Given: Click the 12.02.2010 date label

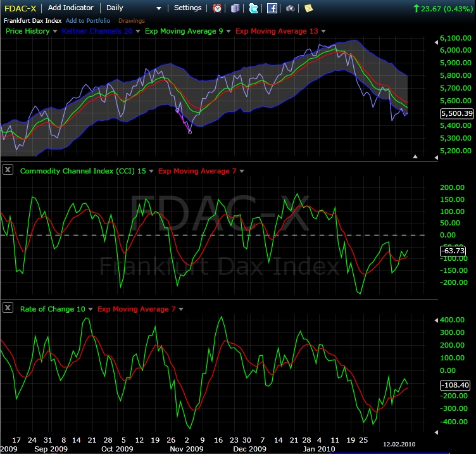Looking at the screenshot, I should (399, 445).
